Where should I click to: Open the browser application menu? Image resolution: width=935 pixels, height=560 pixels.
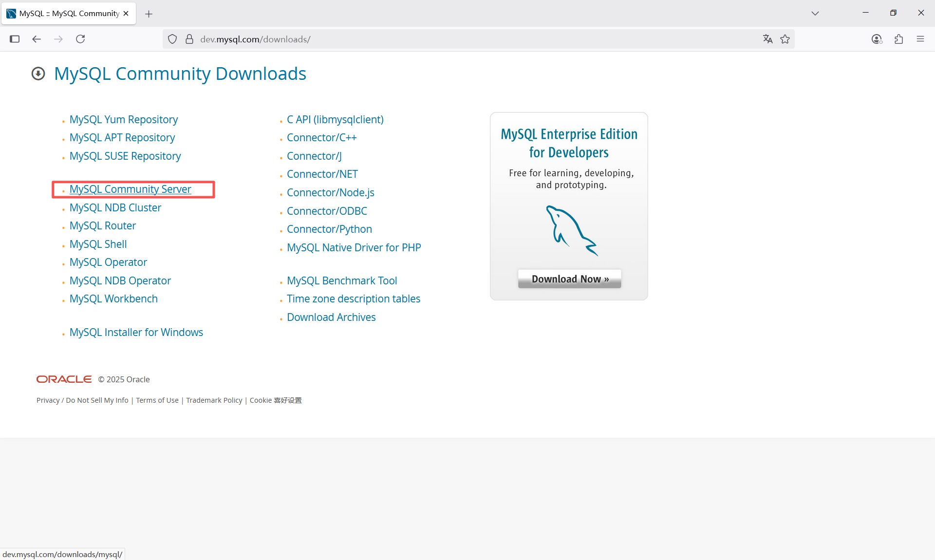click(x=921, y=39)
